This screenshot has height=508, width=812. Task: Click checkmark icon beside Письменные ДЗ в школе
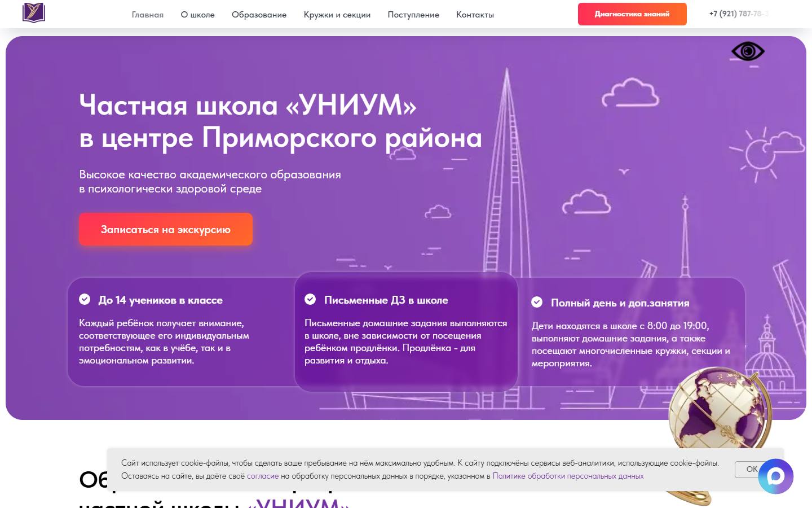(x=310, y=299)
